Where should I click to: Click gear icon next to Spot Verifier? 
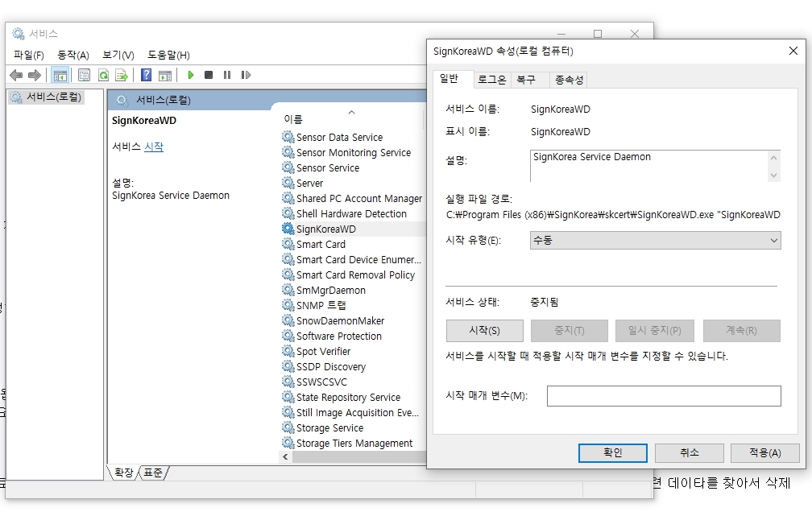[x=288, y=351]
